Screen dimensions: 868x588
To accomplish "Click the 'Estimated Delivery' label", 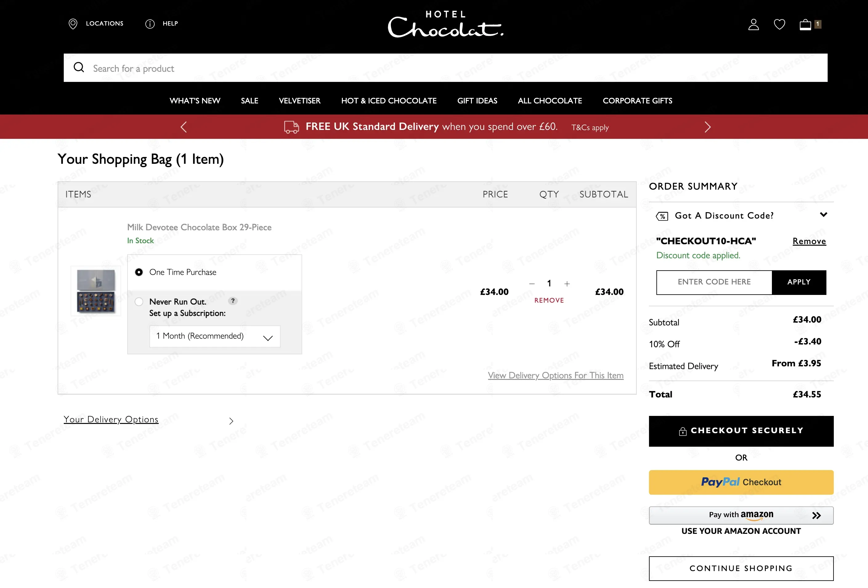I will click(x=683, y=366).
